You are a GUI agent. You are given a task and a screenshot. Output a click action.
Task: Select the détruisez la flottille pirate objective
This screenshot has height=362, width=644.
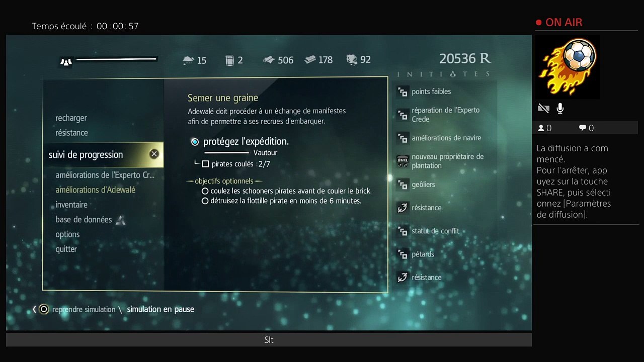205,201
